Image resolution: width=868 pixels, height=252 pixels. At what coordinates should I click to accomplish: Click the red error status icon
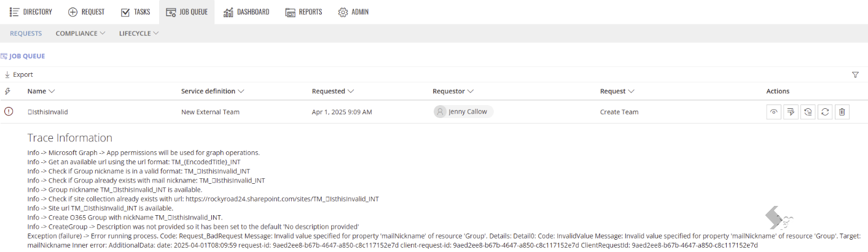(x=9, y=112)
